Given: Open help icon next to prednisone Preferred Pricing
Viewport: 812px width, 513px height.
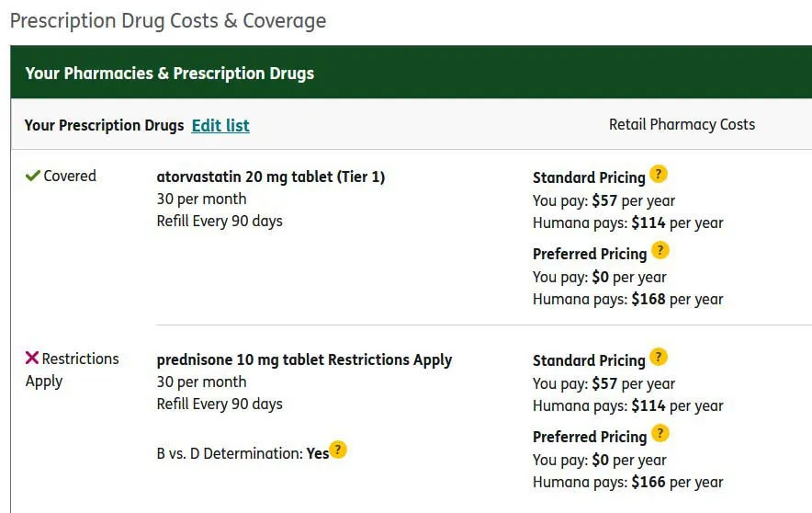Looking at the screenshot, I should click(x=660, y=433).
